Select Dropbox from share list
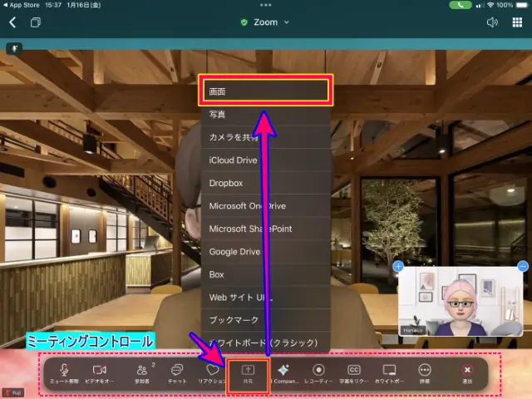 [266, 183]
